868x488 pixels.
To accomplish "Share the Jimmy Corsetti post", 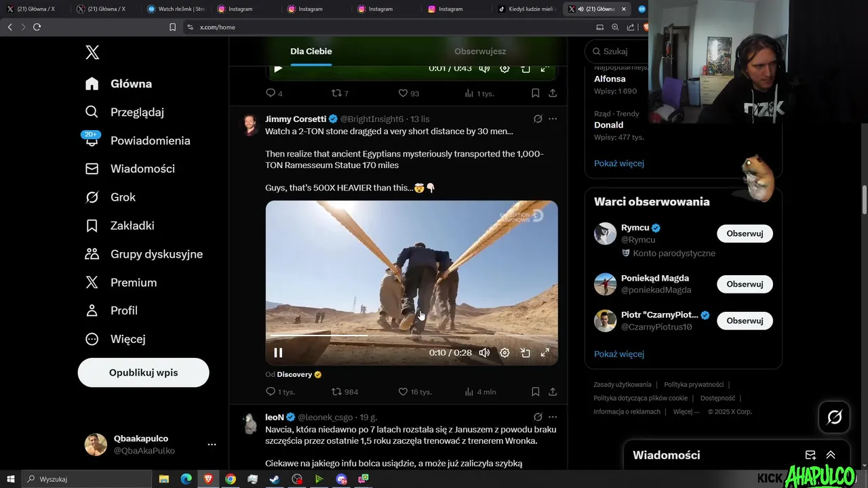I will pos(553,392).
